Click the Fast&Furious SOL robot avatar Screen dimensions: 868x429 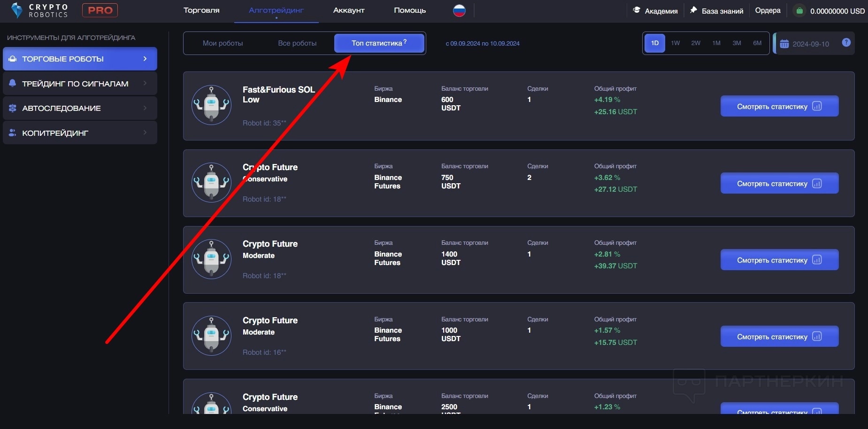click(211, 105)
